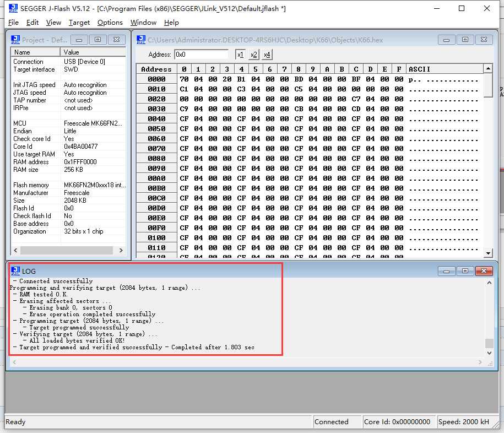The height and width of the screenshot is (433, 504).
Task: Select the MCU Freescale MK66FN2 row
Action: 68,123
